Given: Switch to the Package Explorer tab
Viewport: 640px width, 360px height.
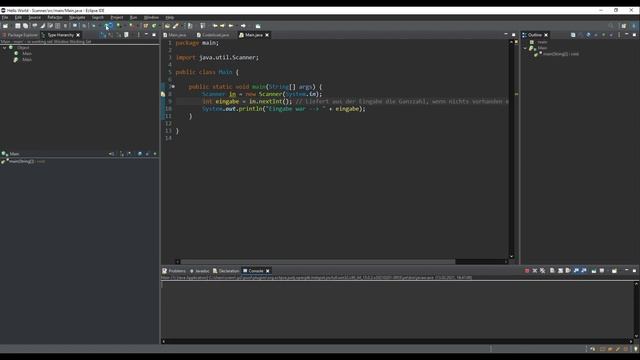Looking at the screenshot, I should [x=20, y=35].
